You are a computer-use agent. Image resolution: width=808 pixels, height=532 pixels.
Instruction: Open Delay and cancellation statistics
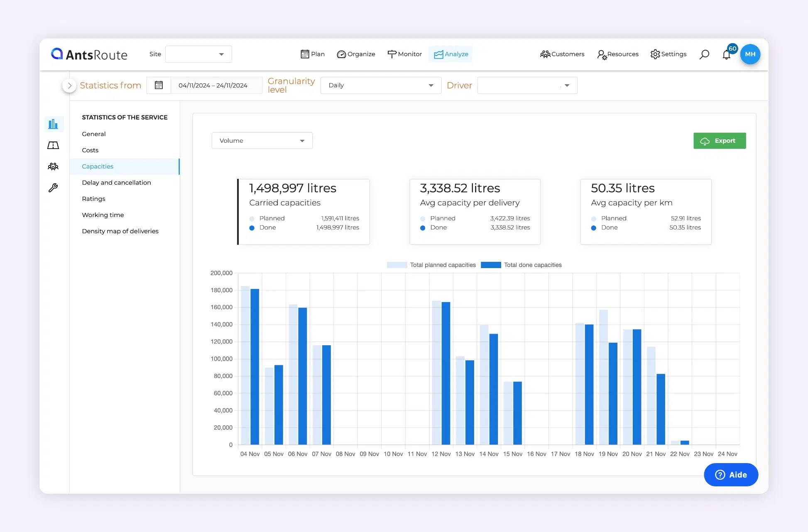(x=116, y=183)
